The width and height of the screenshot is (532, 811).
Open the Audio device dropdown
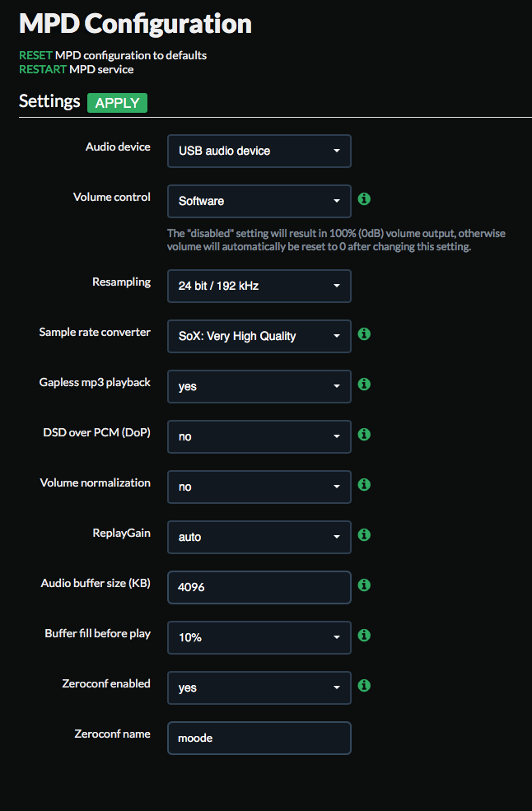coord(259,151)
